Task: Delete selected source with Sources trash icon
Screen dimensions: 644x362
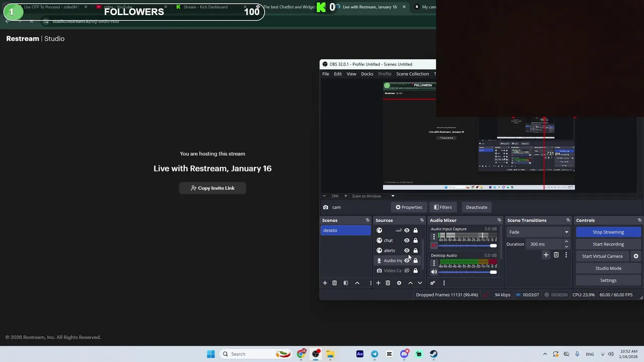Action: tap(388, 283)
